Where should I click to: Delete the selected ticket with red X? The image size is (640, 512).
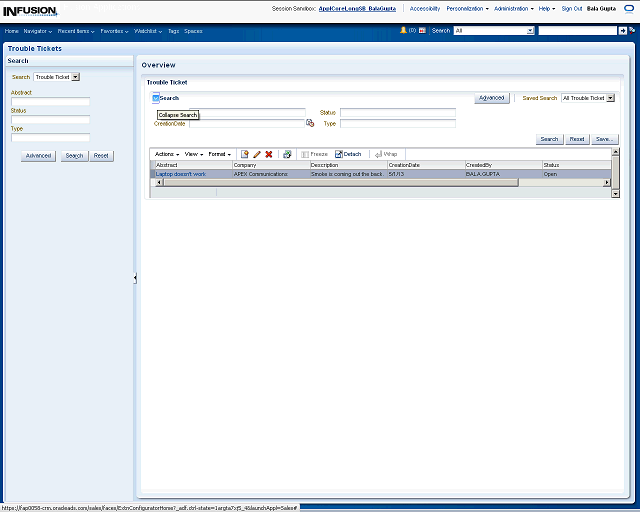pos(269,154)
